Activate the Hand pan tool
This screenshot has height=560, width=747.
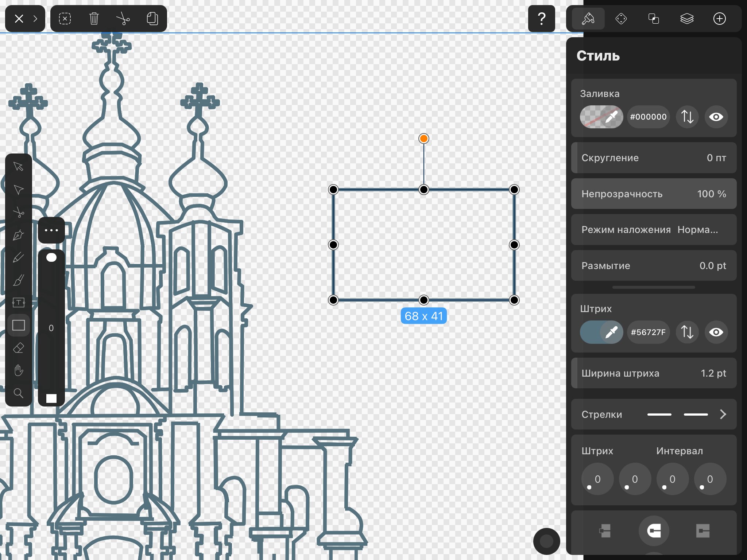click(19, 370)
